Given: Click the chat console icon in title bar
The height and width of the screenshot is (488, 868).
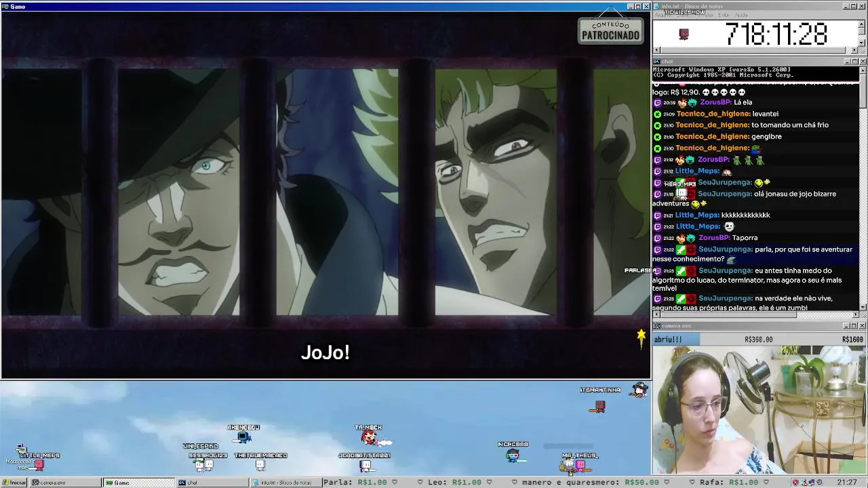Looking at the screenshot, I should (656, 62).
